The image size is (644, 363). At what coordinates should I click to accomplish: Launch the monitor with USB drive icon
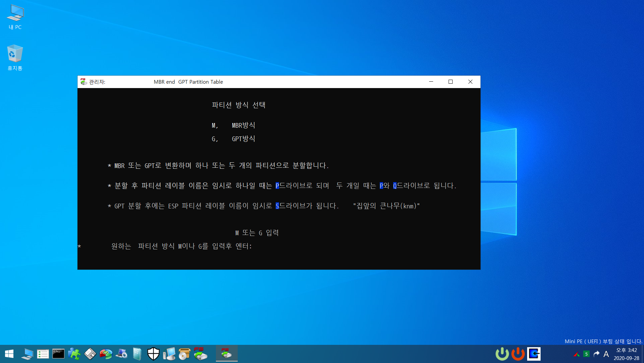pos(169,354)
